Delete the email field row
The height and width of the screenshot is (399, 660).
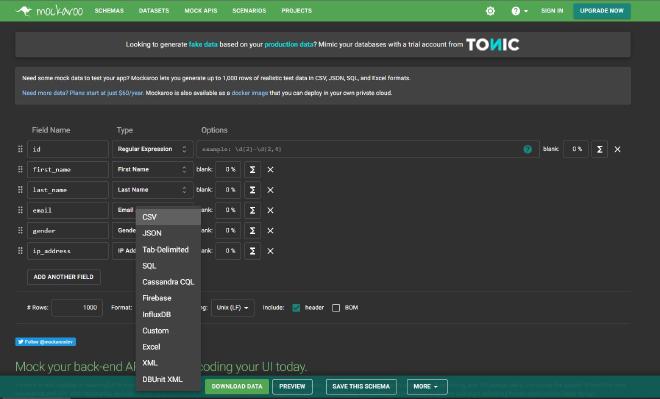tap(270, 210)
